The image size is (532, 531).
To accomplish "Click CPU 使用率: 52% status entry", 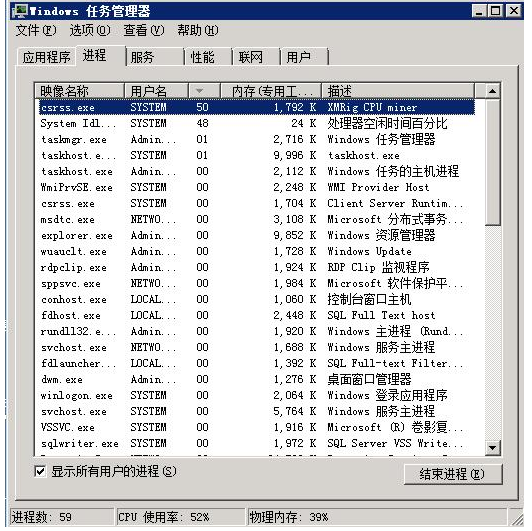I will (180, 517).
